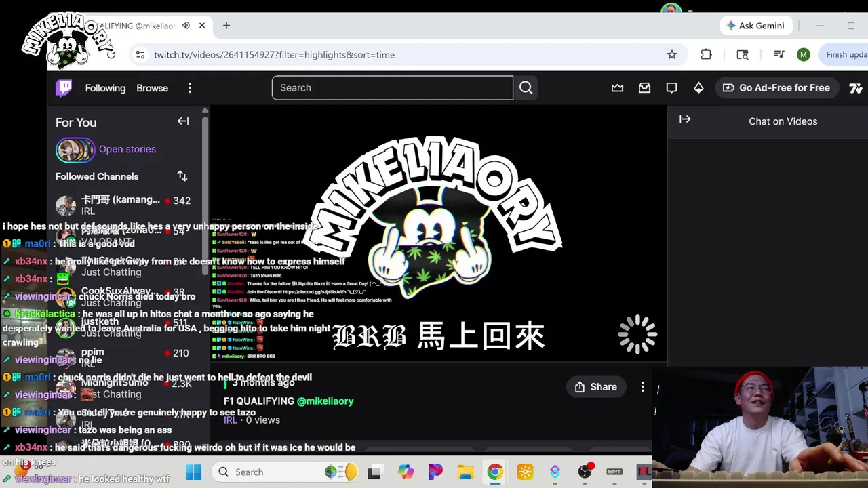The image size is (868, 488).
Task: Open the More options dots in Twitch nav
Action: click(x=190, y=88)
